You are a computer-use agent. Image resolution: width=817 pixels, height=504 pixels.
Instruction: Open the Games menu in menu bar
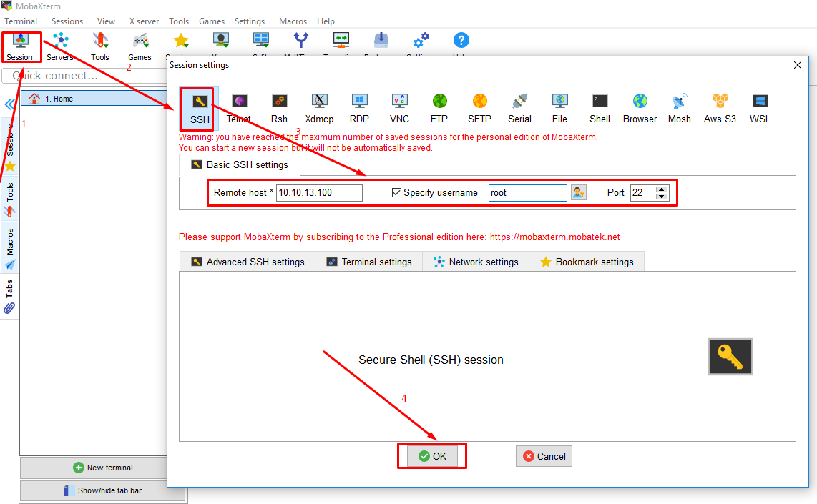(212, 21)
